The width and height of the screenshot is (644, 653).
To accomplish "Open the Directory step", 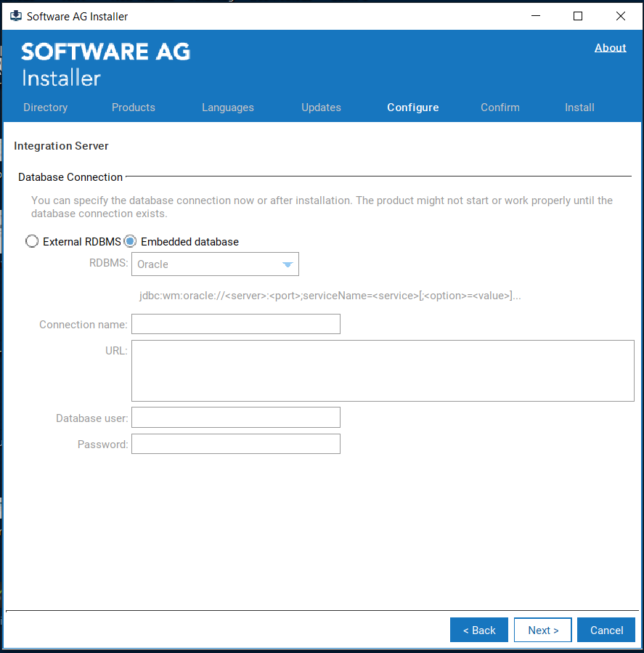I will [x=45, y=107].
